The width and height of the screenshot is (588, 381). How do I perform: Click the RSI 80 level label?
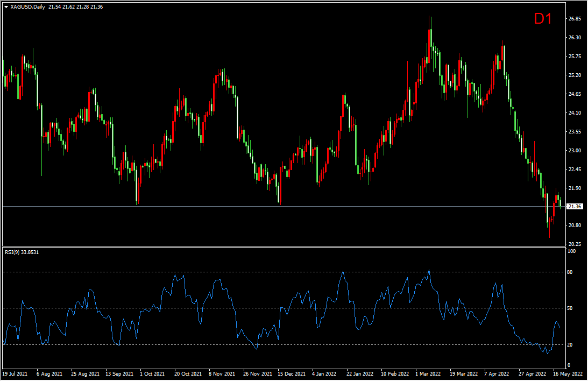pos(570,272)
